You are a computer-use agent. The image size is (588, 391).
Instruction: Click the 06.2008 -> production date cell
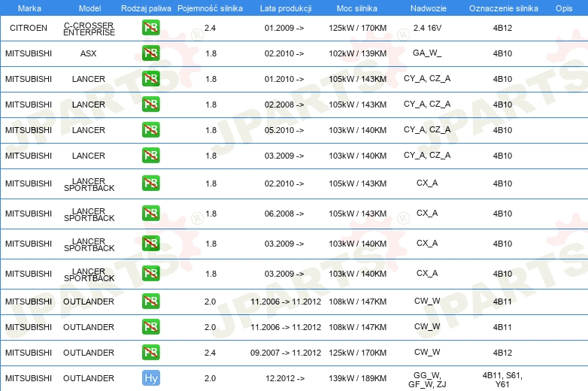pyautogui.click(x=284, y=214)
